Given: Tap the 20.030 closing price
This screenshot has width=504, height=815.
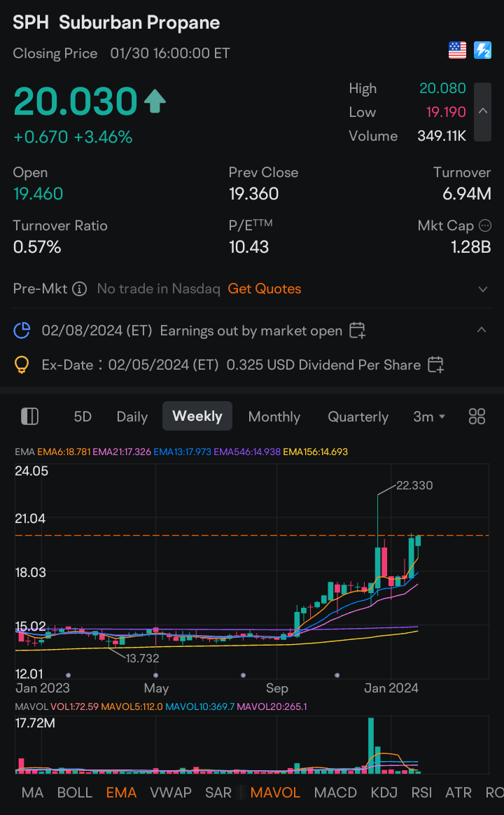Looking at the screenshot, I should [x=76, y=101].
